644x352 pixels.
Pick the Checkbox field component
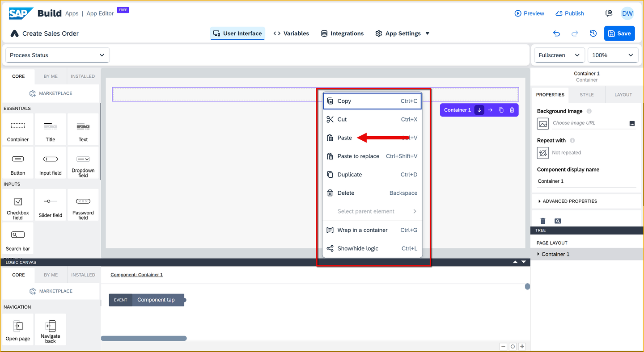pos(18,205)
